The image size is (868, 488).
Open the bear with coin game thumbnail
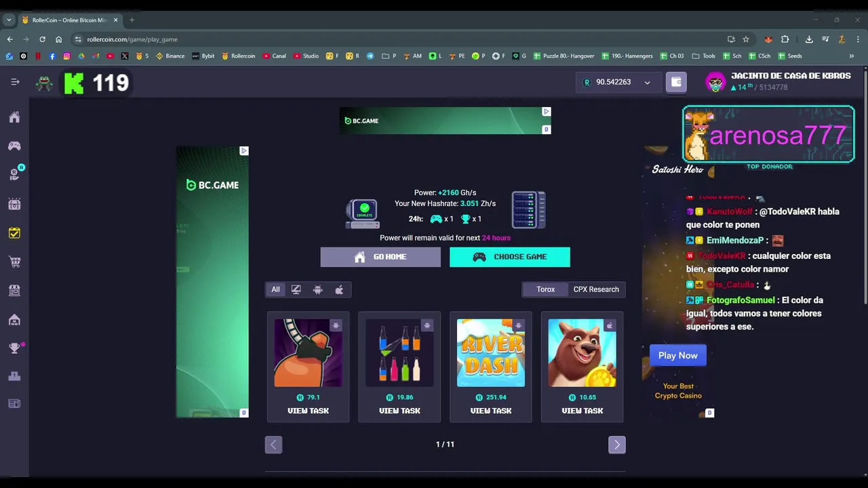coord(582,353)
